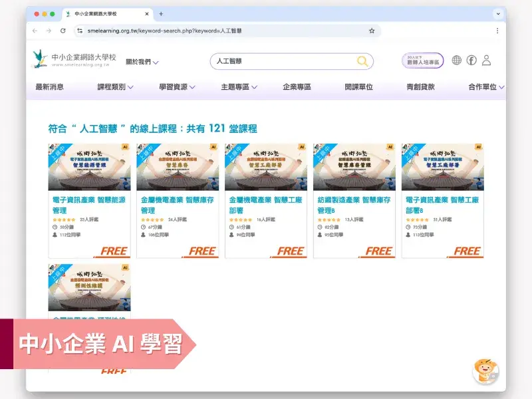Open the 預測性維護 course thumbnail
Screen dimensions: 532x399
click(89, 287)
